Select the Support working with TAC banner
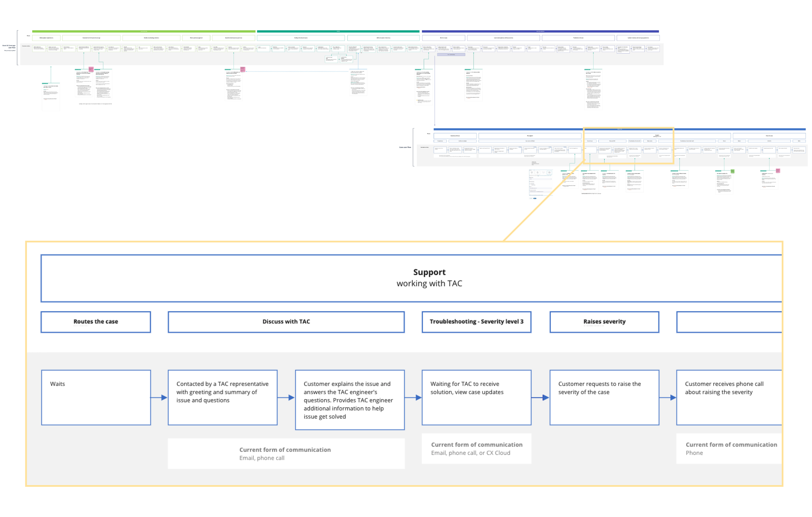This screenshot has width=812, height=517. [429, 278]
